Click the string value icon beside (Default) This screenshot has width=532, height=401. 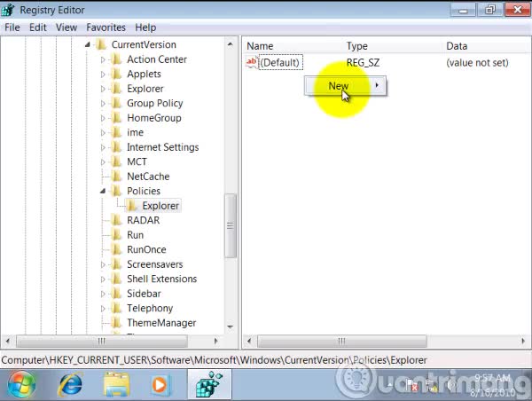252,62
